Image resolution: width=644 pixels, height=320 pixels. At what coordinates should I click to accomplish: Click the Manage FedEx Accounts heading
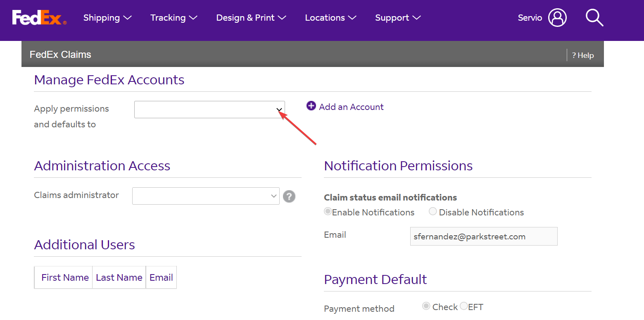pyautogui.click(x=109, y=80)
